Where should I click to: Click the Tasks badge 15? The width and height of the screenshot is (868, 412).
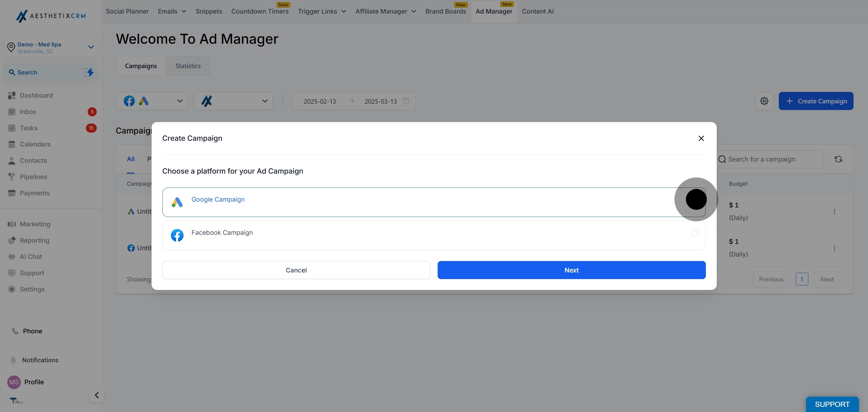point(91,128)
